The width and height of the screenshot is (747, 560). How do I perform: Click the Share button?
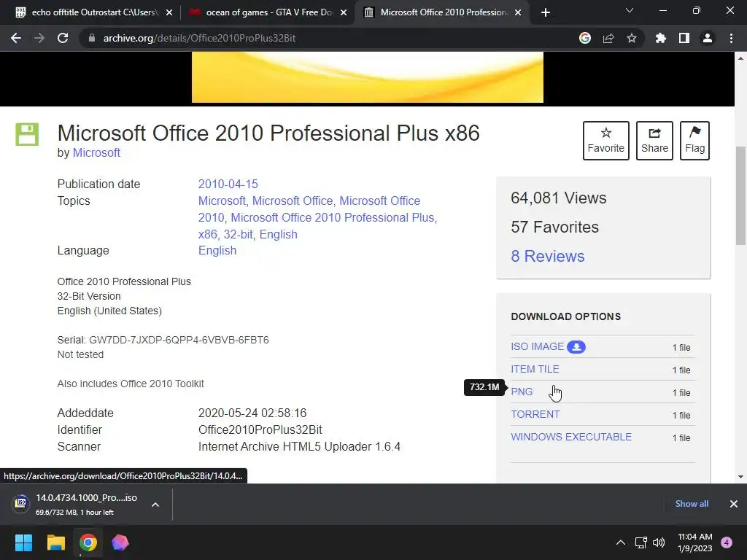point(654,141)
